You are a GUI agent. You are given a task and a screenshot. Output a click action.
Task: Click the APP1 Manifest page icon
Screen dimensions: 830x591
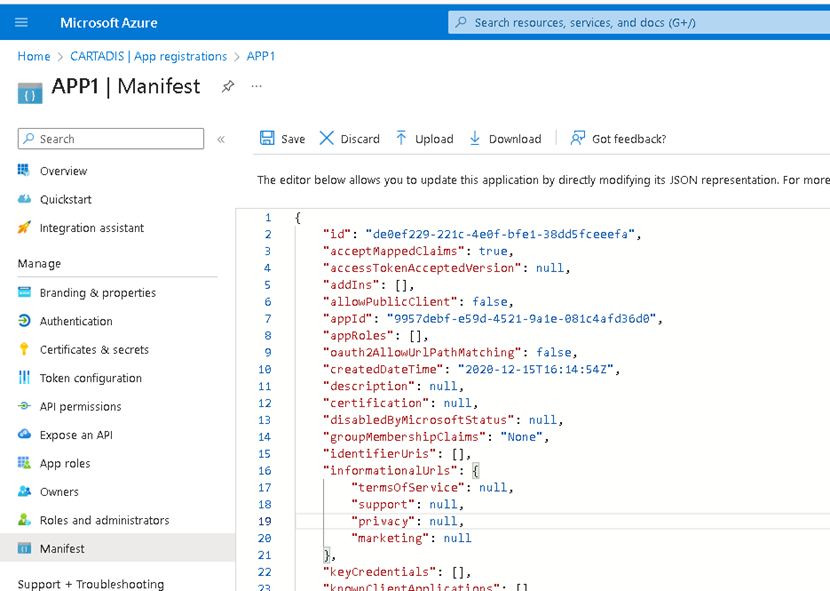30,93
